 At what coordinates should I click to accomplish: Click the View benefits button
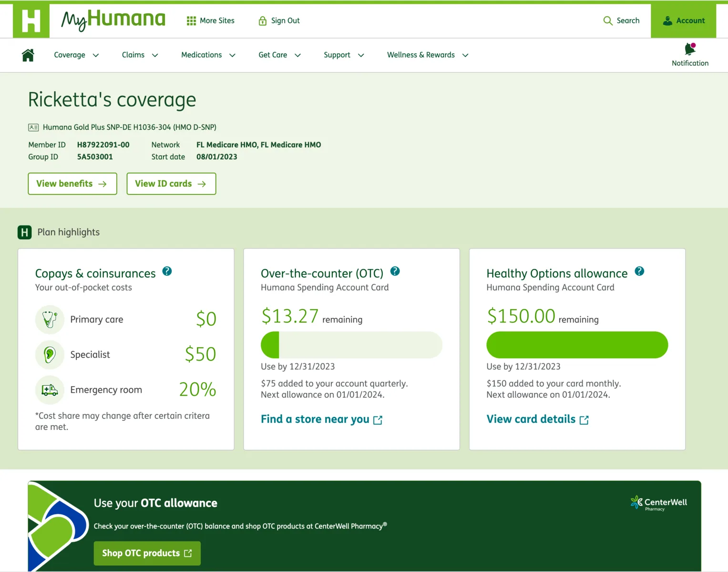tap(72, 184)
